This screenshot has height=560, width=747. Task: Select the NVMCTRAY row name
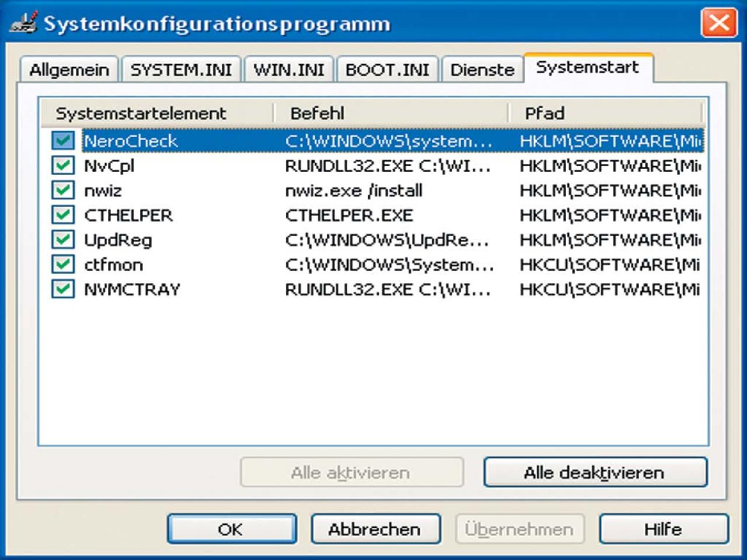coord(132,289)
